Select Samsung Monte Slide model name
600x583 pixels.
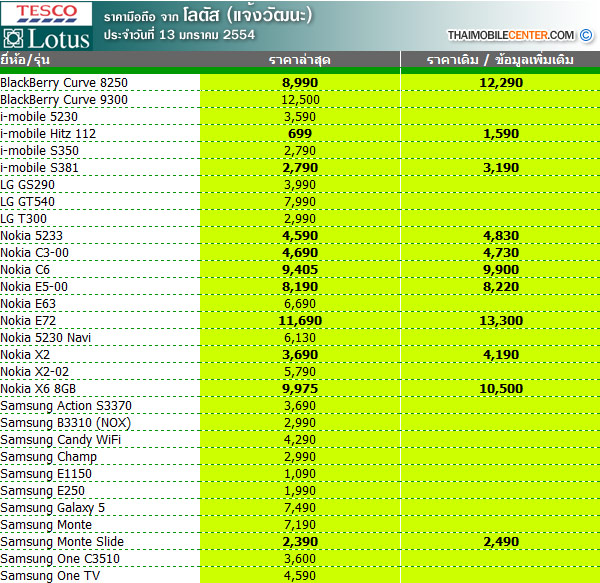point(62,542)
